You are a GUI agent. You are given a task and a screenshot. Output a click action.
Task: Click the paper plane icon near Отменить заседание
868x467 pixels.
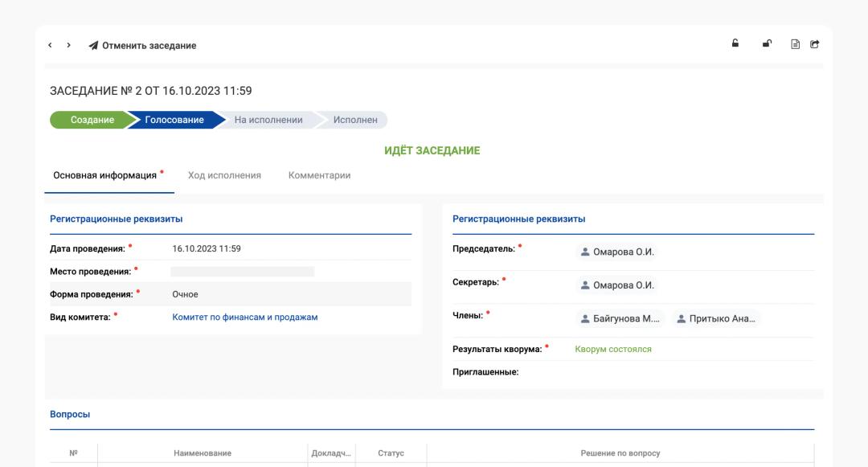point(93,46)
